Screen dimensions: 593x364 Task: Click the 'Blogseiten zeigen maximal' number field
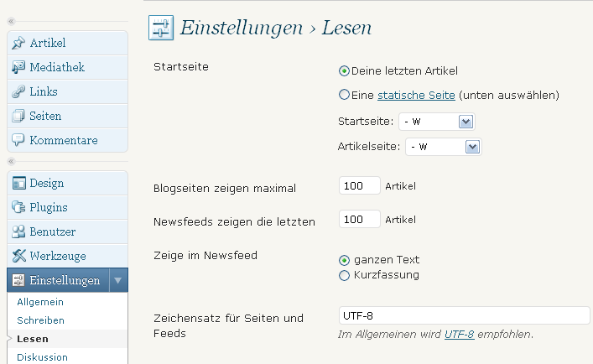pyautogui.click(x=359, y=186)
